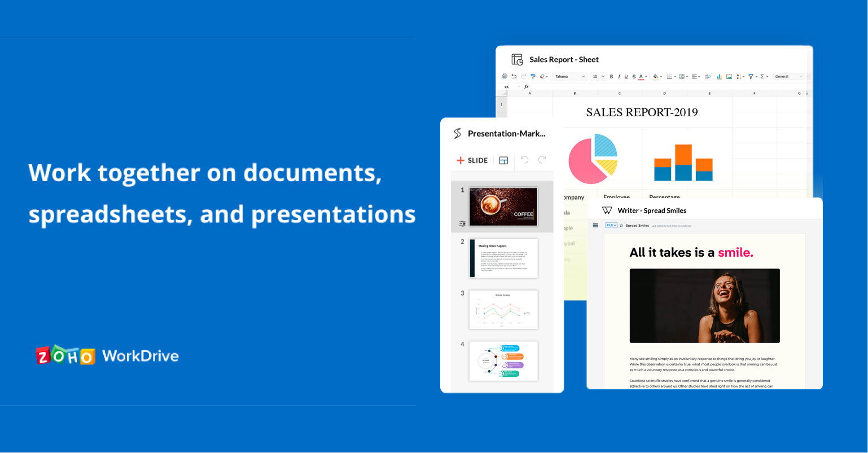Select the red font color swatch
This screenshot has height=453, width=868.
640,76
